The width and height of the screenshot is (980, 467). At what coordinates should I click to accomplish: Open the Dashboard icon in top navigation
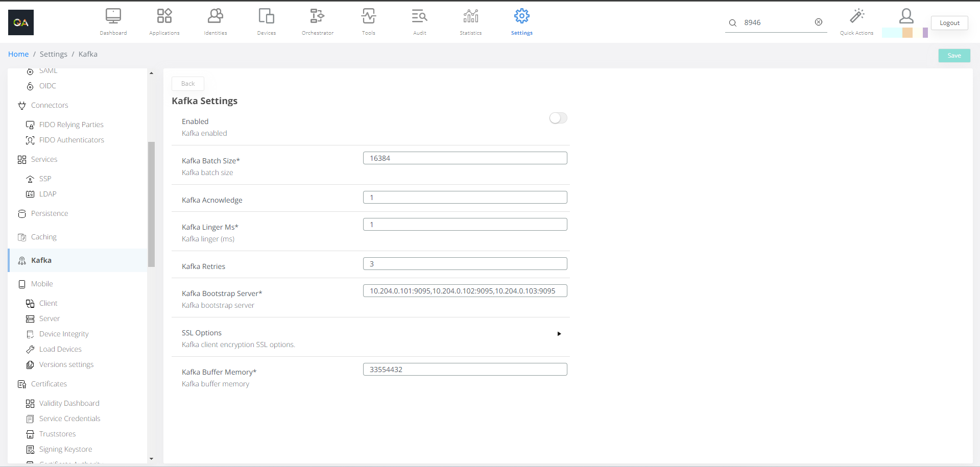click(113, 16)
